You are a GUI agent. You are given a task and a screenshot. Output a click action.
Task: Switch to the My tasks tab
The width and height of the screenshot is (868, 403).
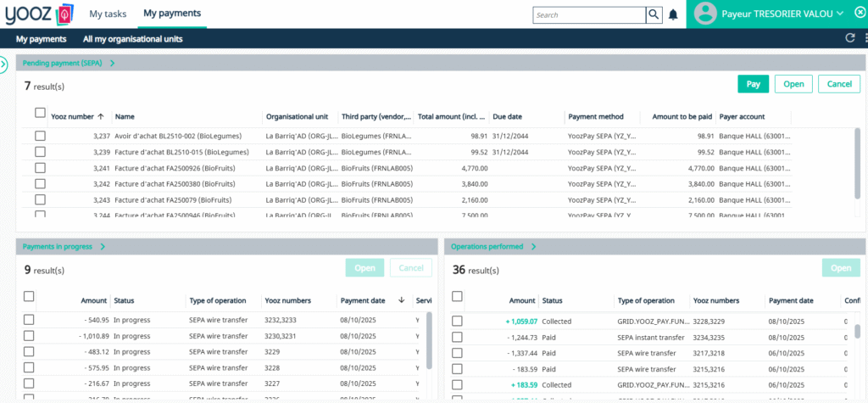(x=108, y=14)
